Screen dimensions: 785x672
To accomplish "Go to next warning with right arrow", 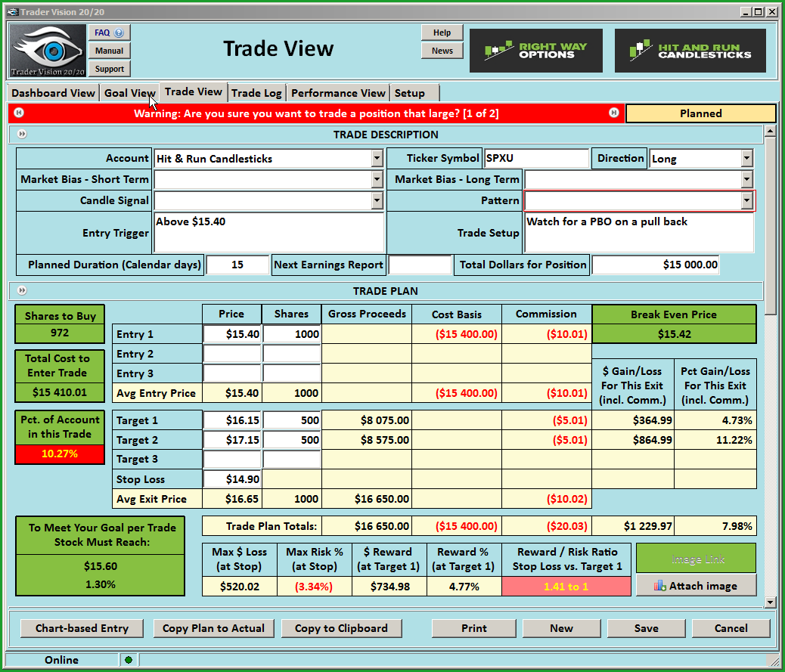I will point(614,113).
